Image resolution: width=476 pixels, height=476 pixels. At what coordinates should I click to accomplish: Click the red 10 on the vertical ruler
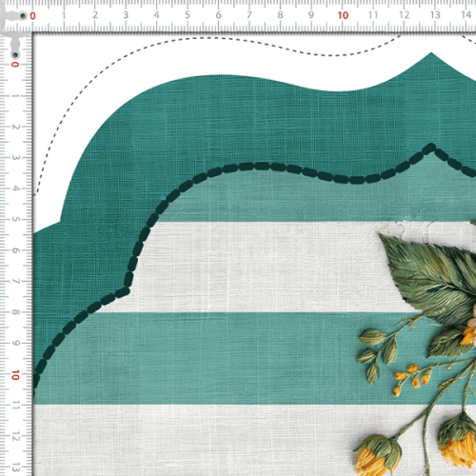click(15, 375)
